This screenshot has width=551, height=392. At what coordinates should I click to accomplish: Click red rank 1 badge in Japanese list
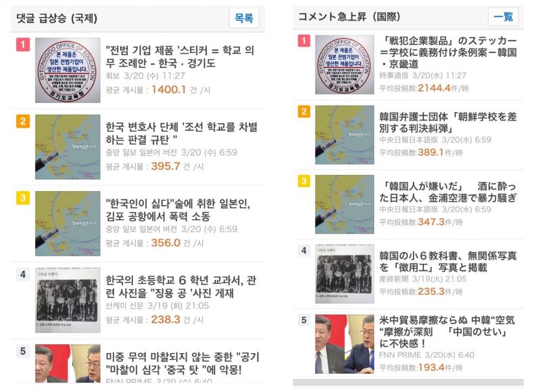tap(304, 41)
